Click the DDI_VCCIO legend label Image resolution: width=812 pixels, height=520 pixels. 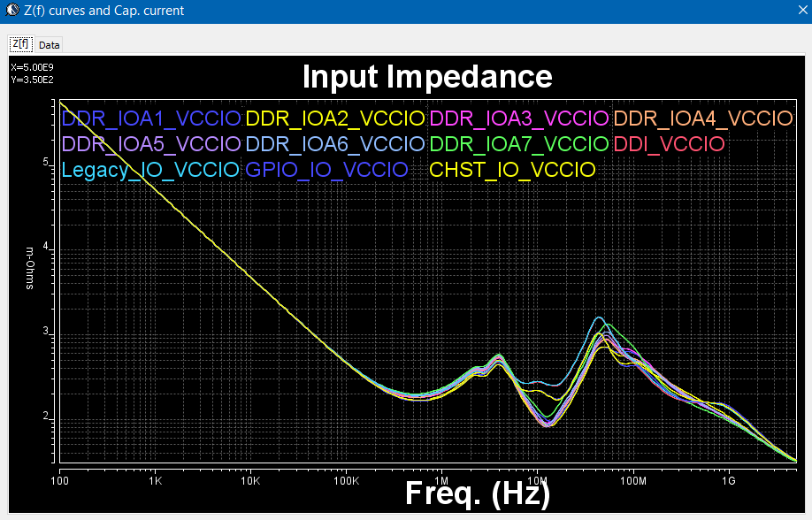(x=669, y=143)
